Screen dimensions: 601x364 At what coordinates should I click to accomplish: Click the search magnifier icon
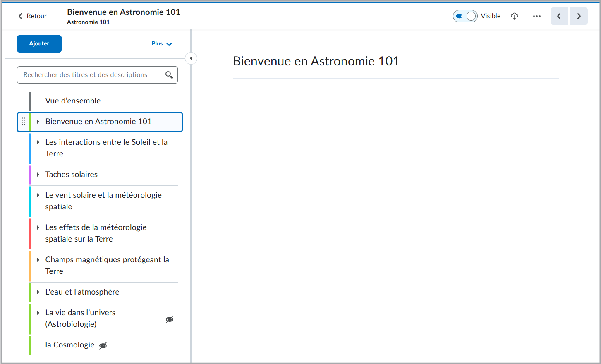click(169, 75)
